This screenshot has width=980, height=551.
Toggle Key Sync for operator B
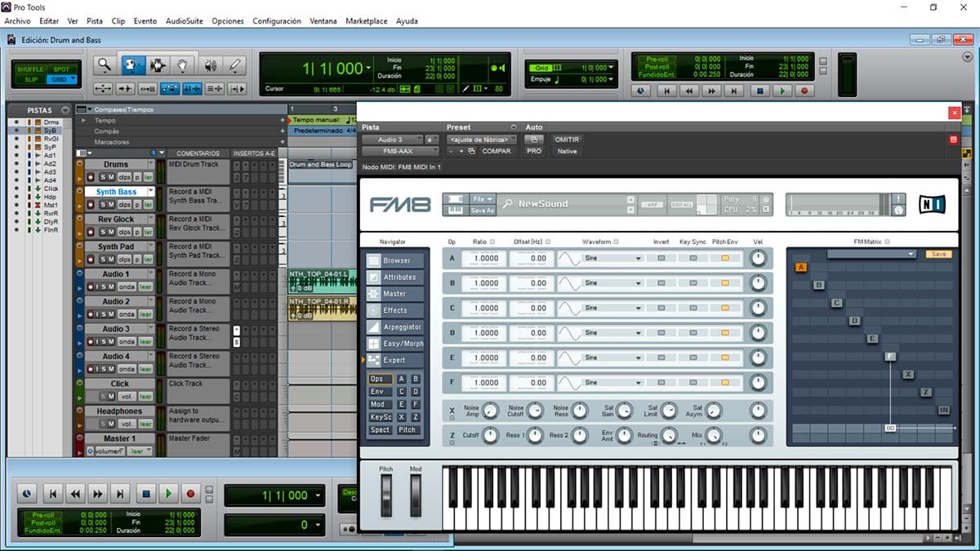(x=693, y=282)
